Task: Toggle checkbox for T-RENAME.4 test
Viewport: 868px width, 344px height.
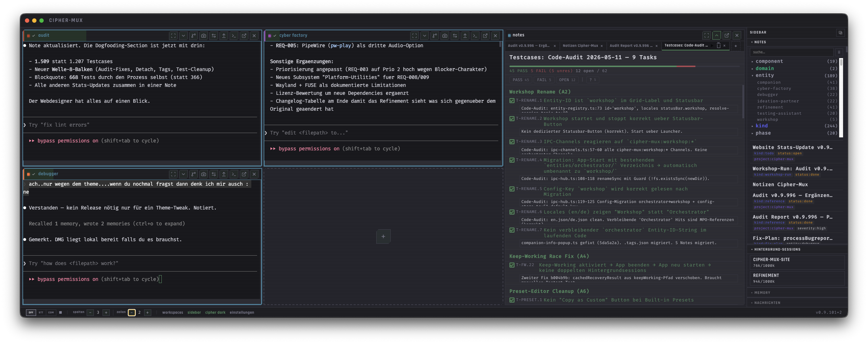Action: click(x=512, y=160)
